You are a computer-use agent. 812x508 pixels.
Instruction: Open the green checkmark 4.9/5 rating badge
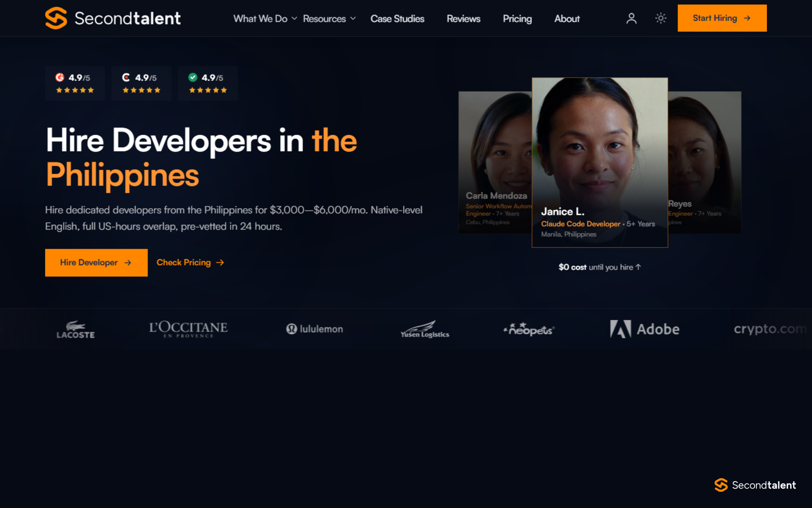point(208,84)
